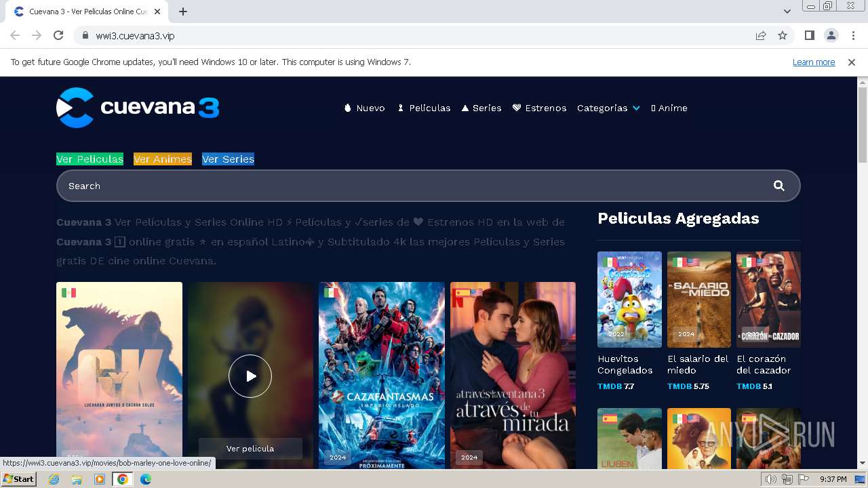Open the Peliculas menu item
Screen dimensions: 868x488
click(424, 108)
